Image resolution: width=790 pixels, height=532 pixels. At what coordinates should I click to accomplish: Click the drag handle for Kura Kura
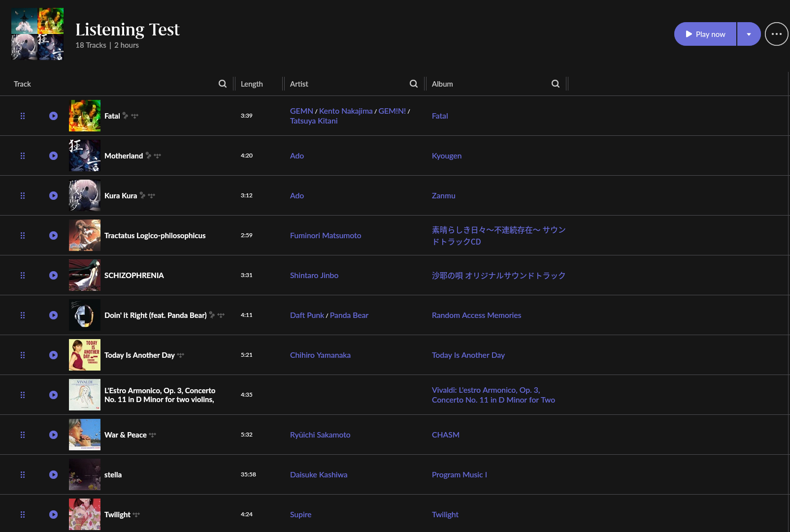(23, 196)
